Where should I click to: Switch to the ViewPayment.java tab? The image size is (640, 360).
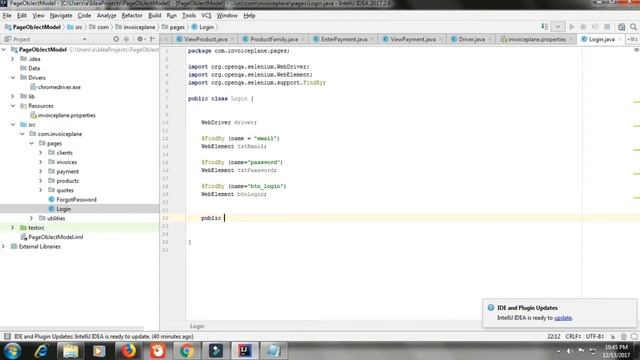413,39
